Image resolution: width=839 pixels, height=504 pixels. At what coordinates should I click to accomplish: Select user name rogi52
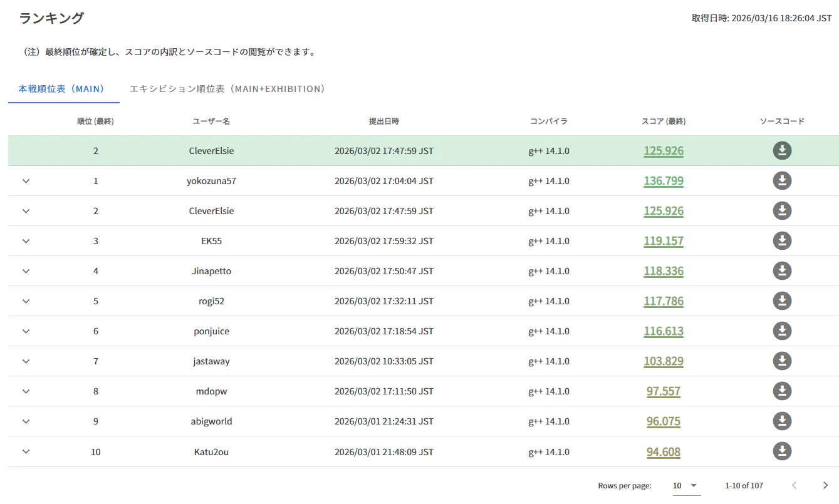point(211,301)
